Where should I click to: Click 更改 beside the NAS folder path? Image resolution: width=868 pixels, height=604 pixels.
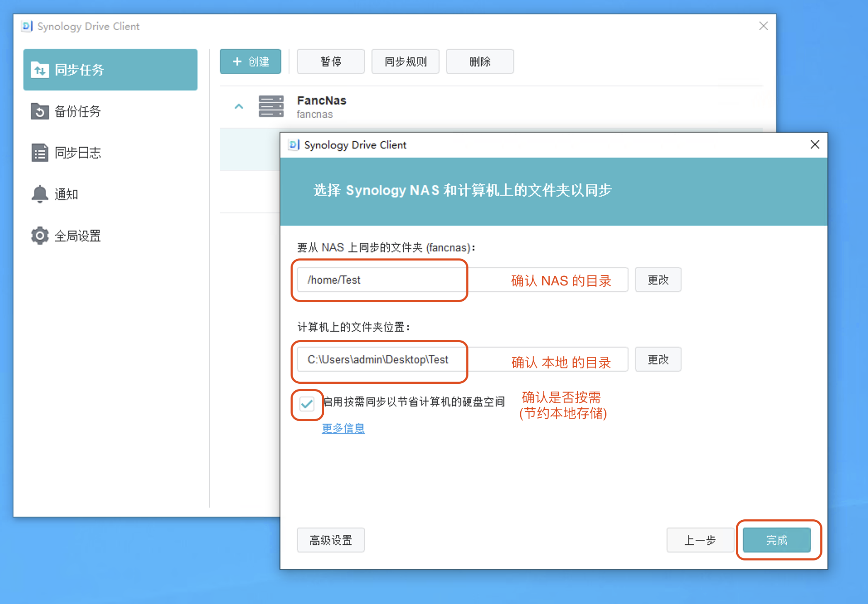(x=658, y=280)
